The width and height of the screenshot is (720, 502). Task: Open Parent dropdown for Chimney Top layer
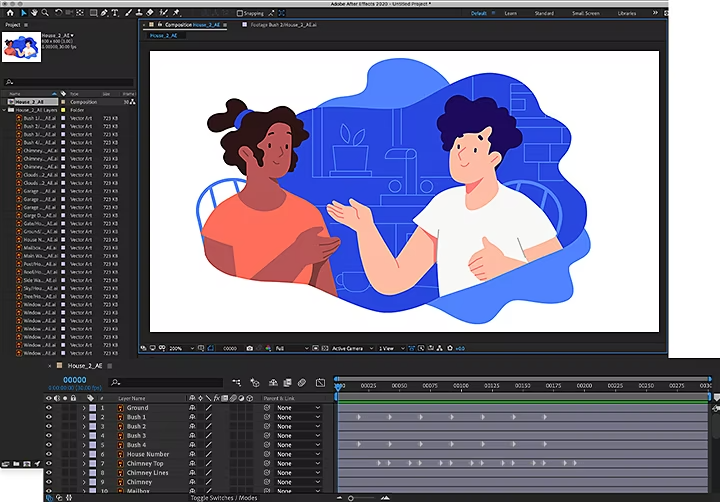click(x=298, y=464)
